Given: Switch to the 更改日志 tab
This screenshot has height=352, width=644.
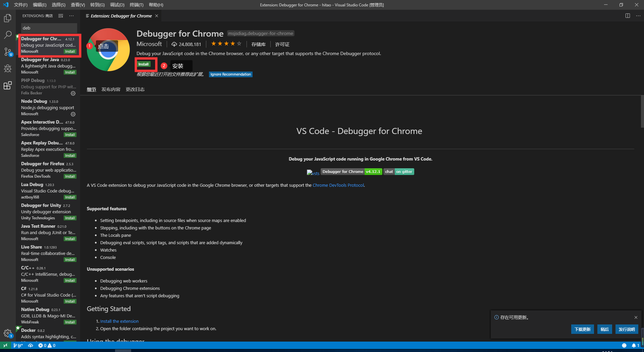Looking at the screenshot, I should (x=135, y=89).
